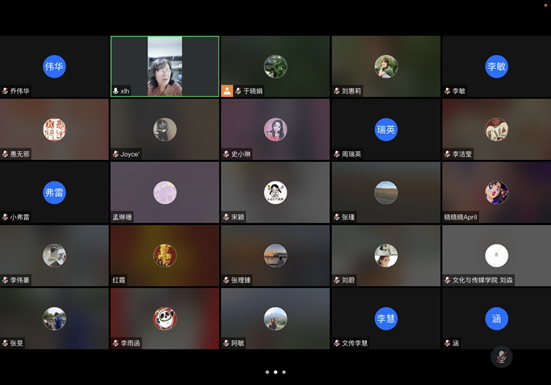Click the muted mic icon beside 宋颖
The width and height of the screenshot is (551, 385).
coord(226,217)
